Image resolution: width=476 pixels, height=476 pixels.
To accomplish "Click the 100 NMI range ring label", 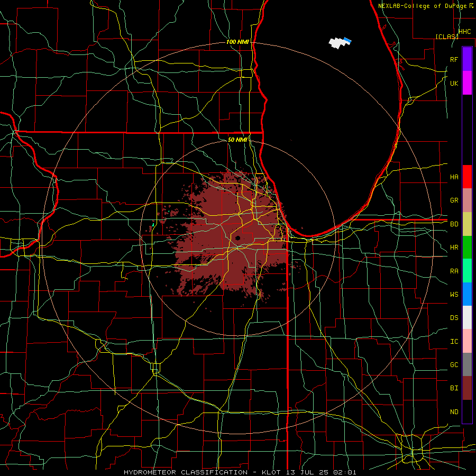I will (x=237, y=42).
